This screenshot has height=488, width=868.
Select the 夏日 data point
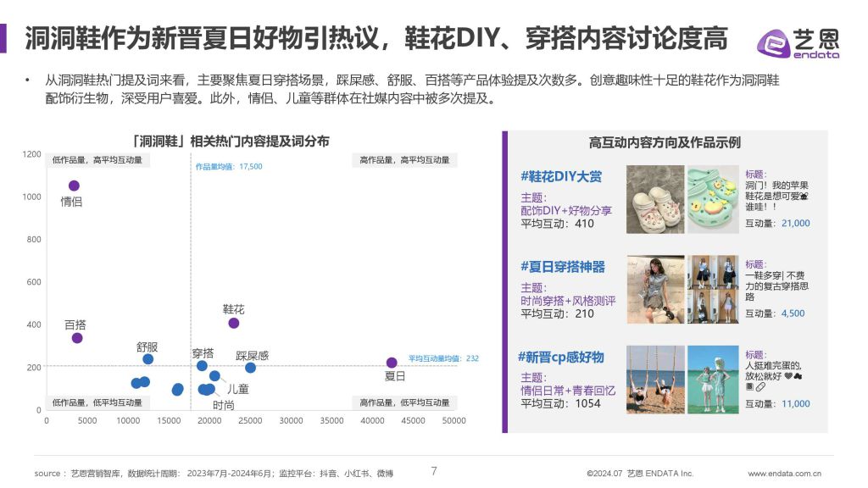click(x=392, y=362)
